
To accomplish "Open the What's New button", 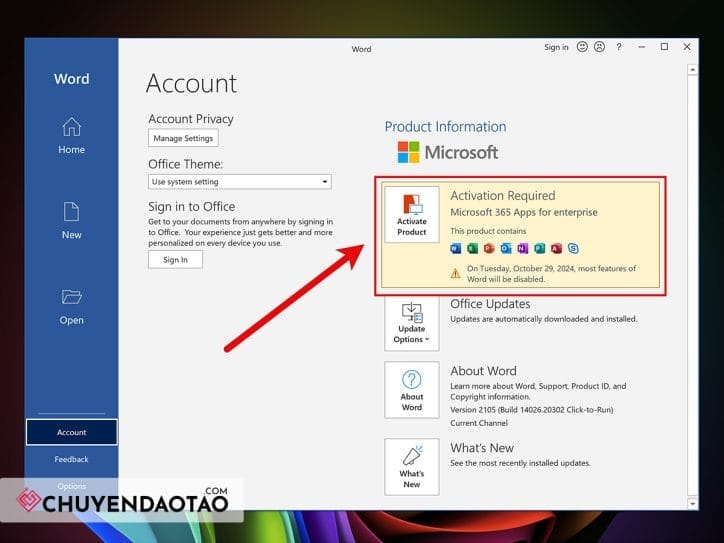I will pyautogui.click(x=411, y=467).
